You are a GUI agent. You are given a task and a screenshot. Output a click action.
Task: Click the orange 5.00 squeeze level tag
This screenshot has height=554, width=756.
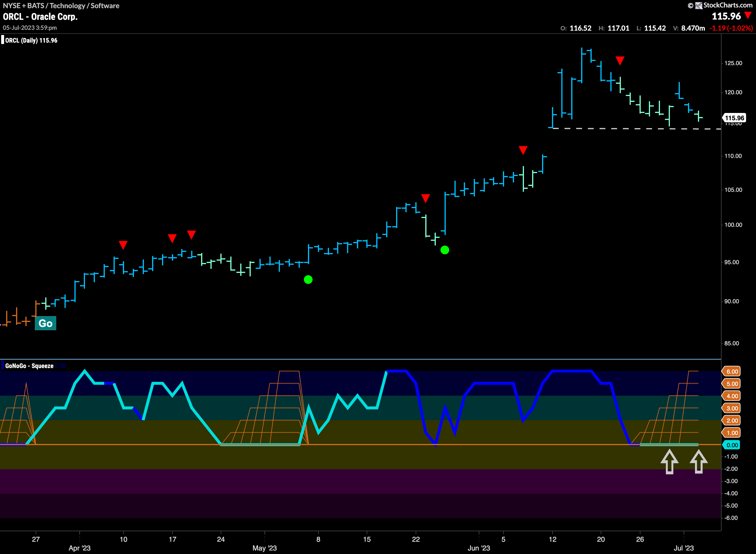coord(731,384)
